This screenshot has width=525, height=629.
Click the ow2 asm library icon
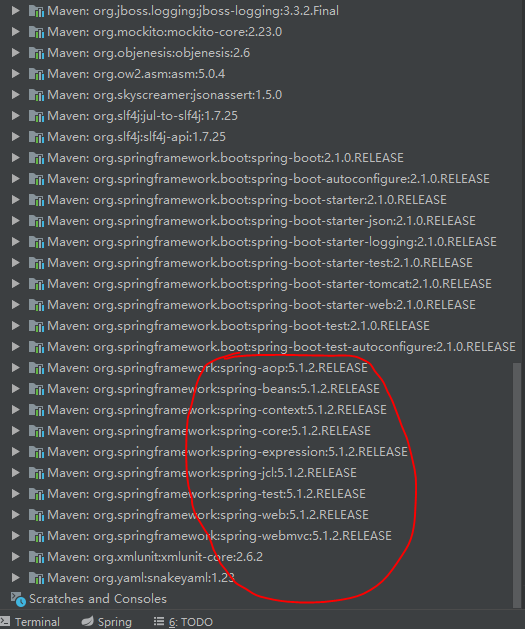pos(36,74)
